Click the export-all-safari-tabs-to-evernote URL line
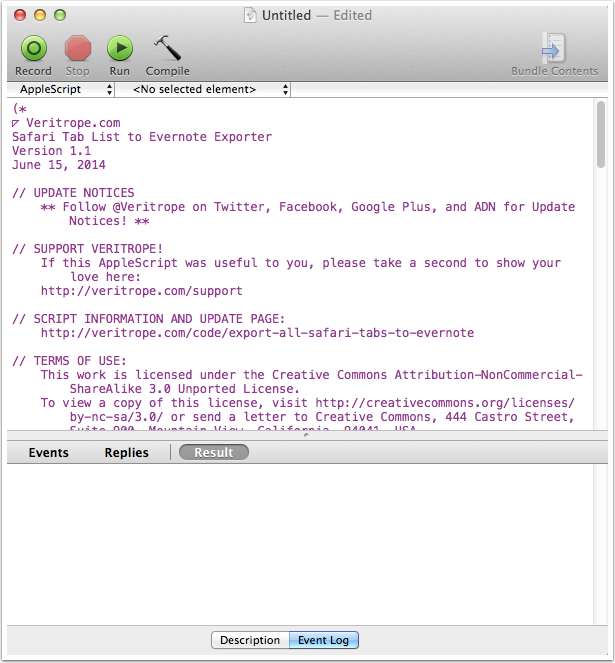 [x=257, y=333]
